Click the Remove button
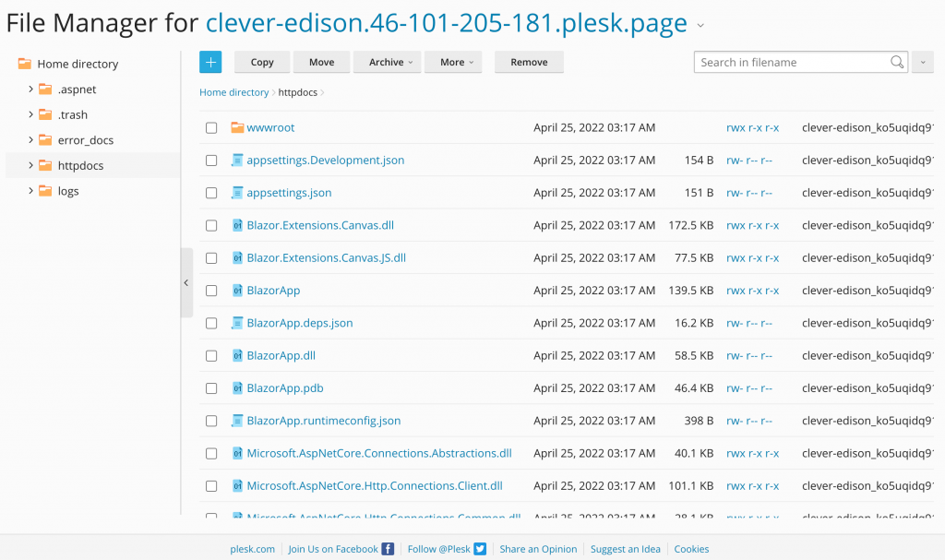The height and width of the screenshot is (560, 945). pos(528,62)
